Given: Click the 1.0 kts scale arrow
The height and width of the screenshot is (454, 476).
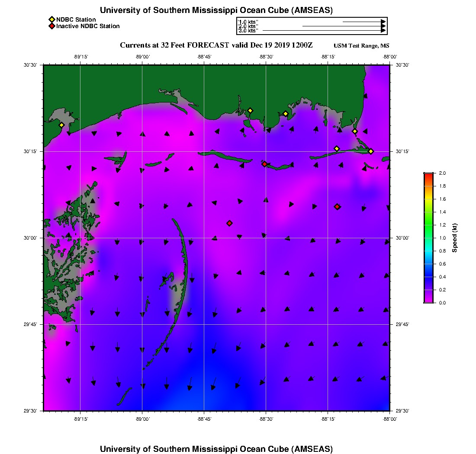Looking at the screenshot, I should (363, 21).
